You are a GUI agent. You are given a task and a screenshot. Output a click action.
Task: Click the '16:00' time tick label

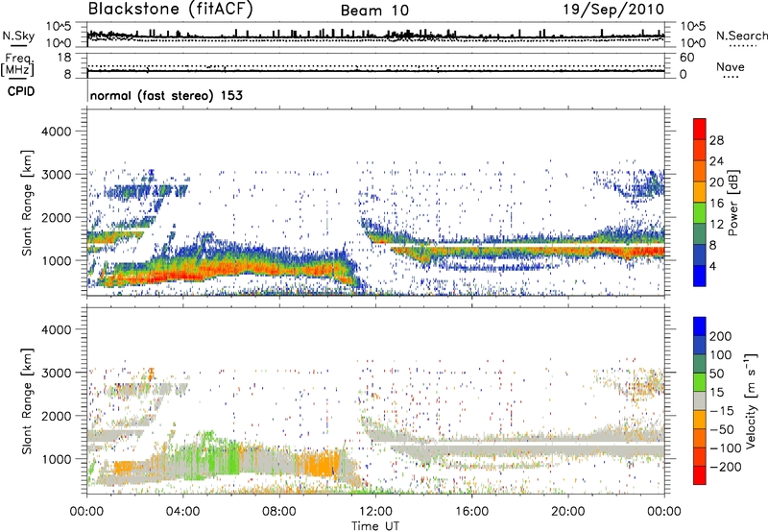click(x=471, y=512)
